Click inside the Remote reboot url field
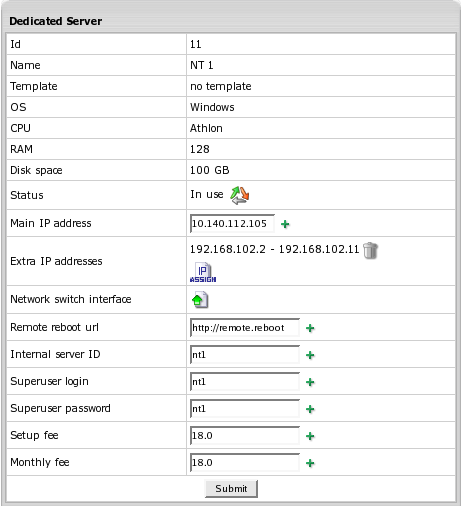Image resolution: width=461 pixels, height=506 pixels. 245,328
